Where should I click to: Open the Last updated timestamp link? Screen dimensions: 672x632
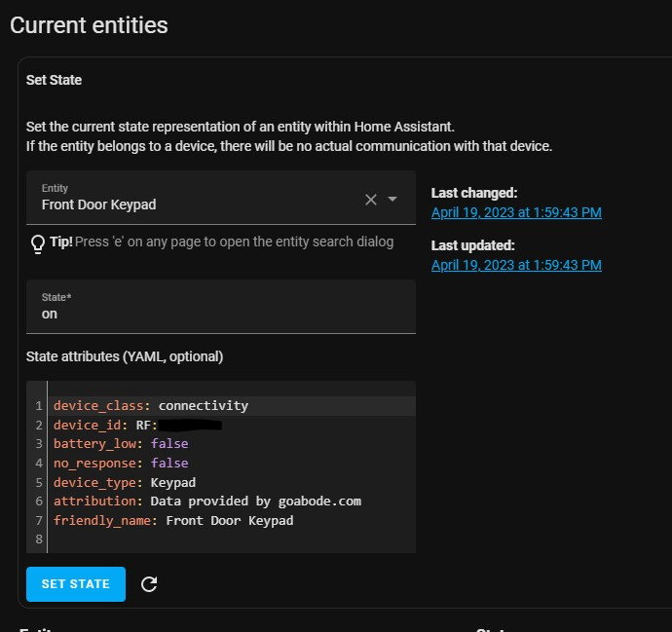516,265
